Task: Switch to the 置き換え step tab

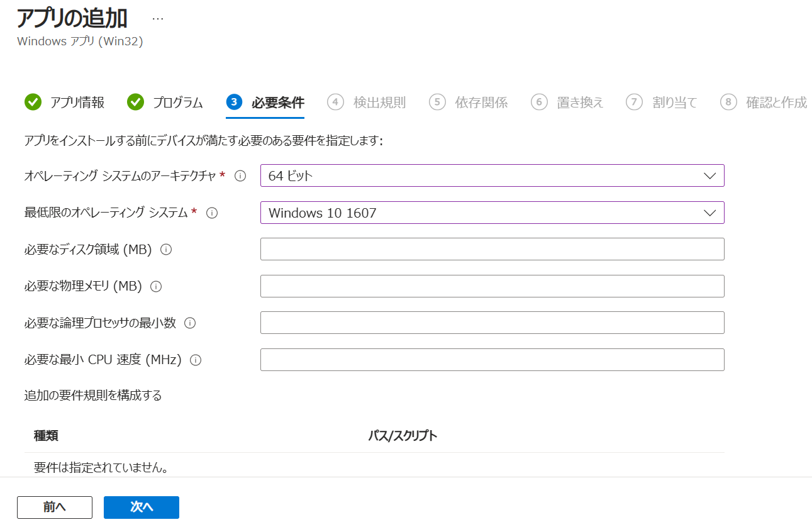Action: point(567,103)
